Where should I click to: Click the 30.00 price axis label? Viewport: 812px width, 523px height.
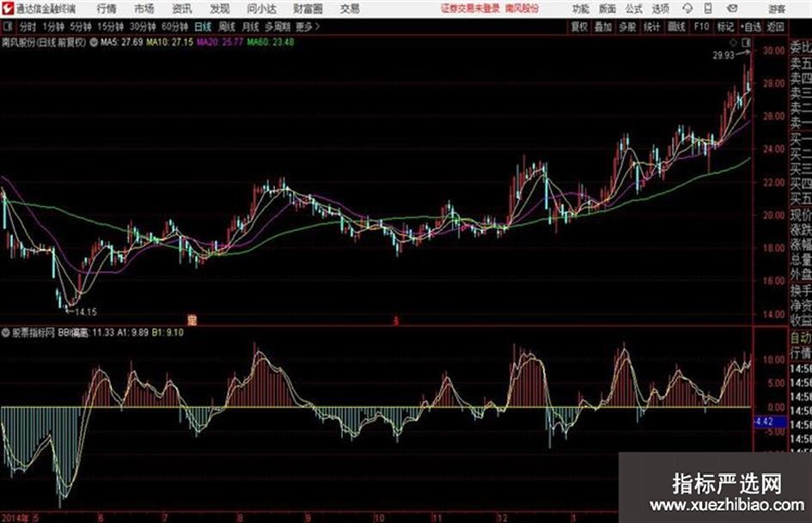coord(773,50)
